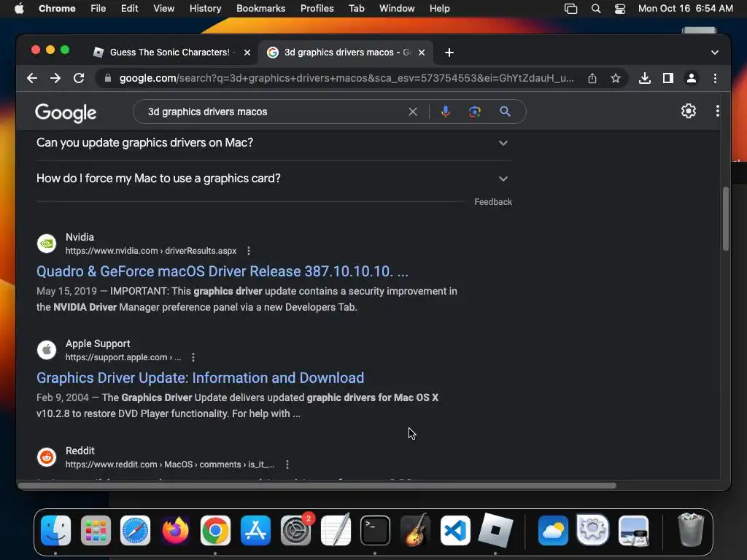Open Chrome profile menu
This screenshot has height=560, width=747.
click(692, 78)
